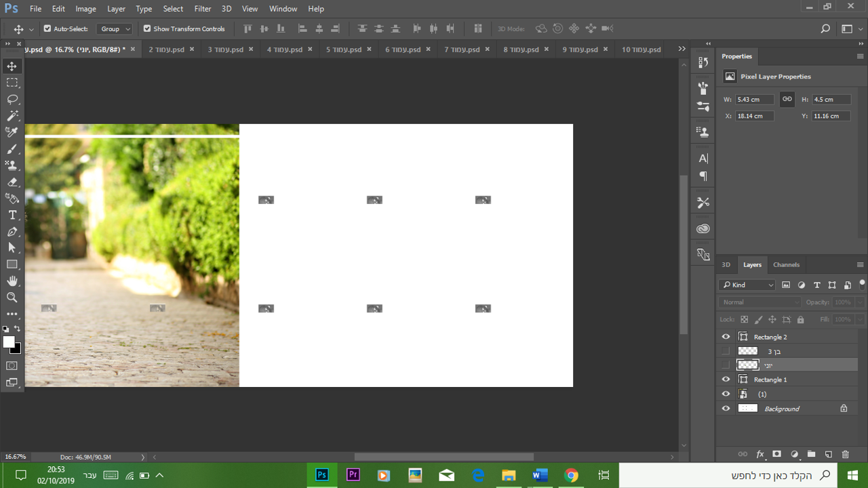868x488 pixels.
Task: Activate the Horizontal Type tool
Action: click(x=12, y=215)
